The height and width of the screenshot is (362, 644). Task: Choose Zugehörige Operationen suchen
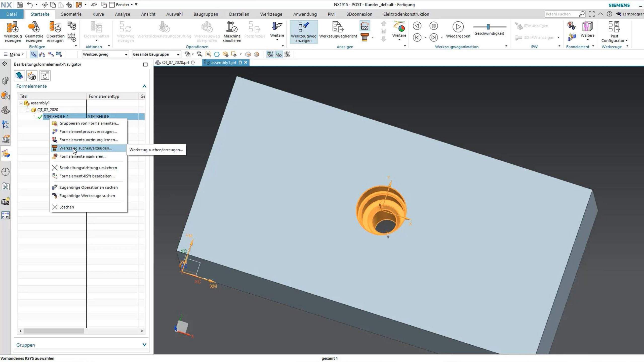point(89,187)
